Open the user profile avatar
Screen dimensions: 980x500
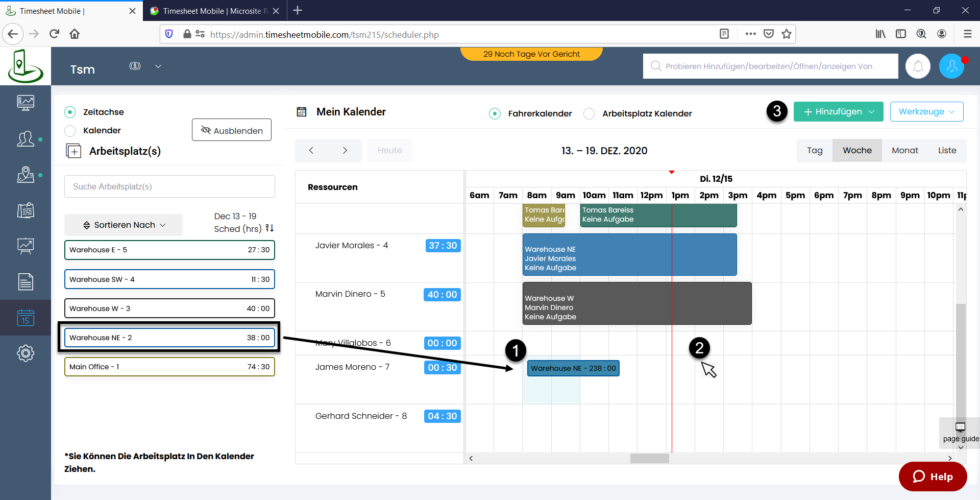951,66
